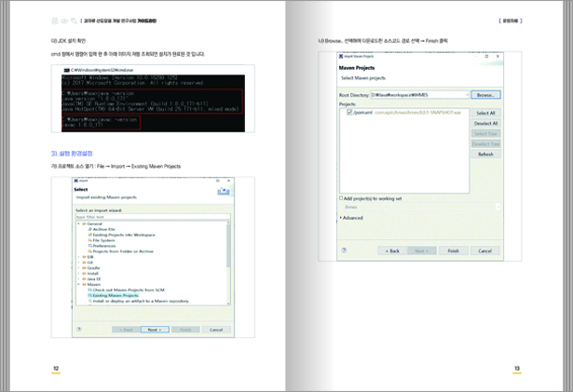Viewport: 573px width, 392px height.
Task: Click disabled Back in Import Select dialog
Action: pos(126,330)
